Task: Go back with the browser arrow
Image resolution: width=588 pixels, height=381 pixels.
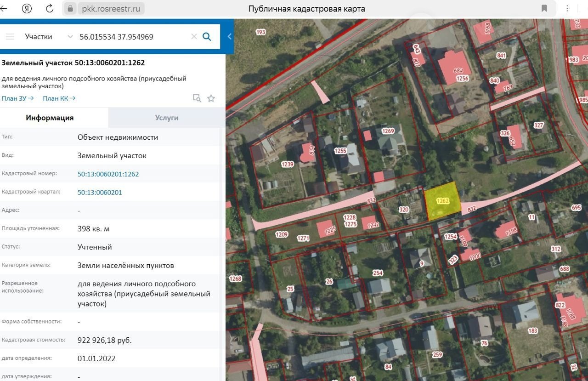Action: point(6,8)
